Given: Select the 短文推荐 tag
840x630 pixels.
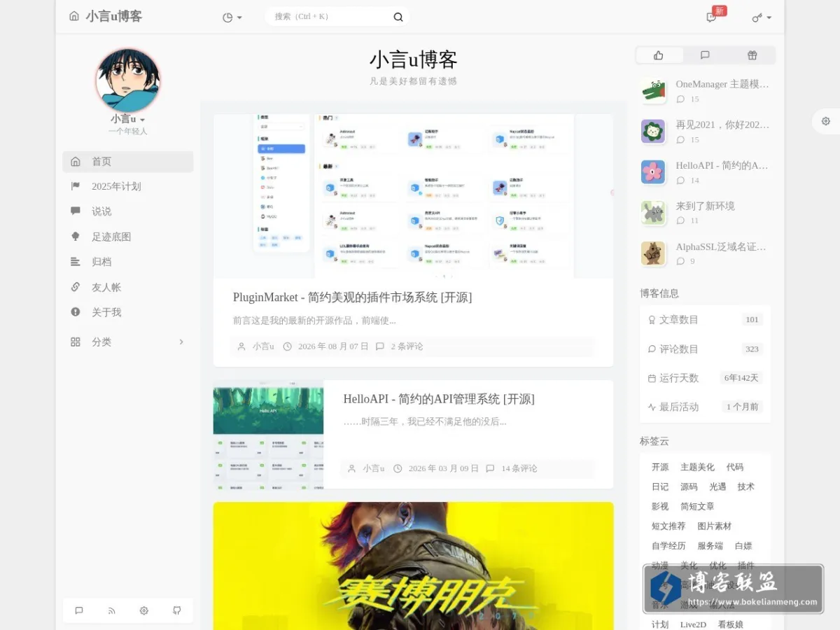Looking at the screenshot, I should click(668, 526).
